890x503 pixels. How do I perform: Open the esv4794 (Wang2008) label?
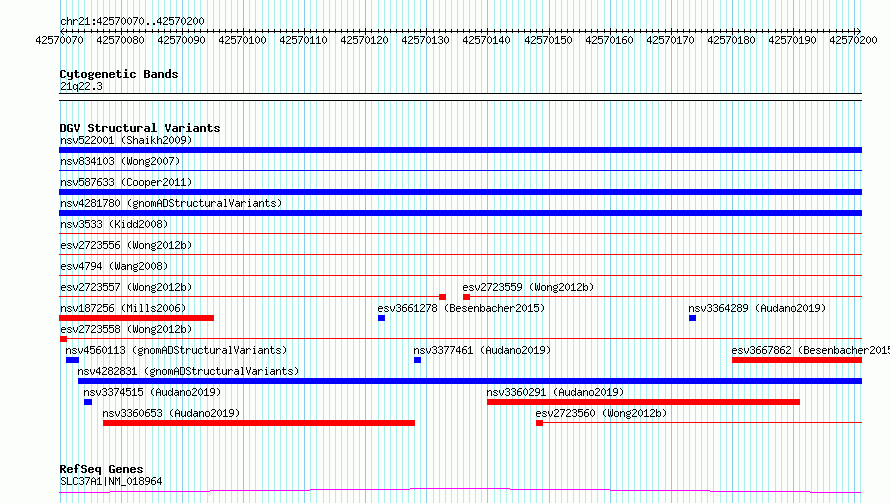(x=114, y=266)
